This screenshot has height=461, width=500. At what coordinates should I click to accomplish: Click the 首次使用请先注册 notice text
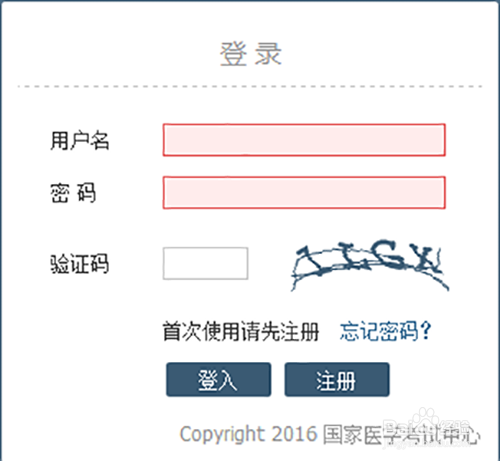point(241,331)
